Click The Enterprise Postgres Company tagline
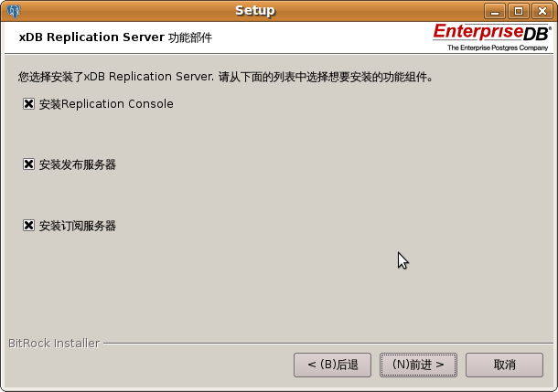Screen dimensions: 558x392 (498, 48)
